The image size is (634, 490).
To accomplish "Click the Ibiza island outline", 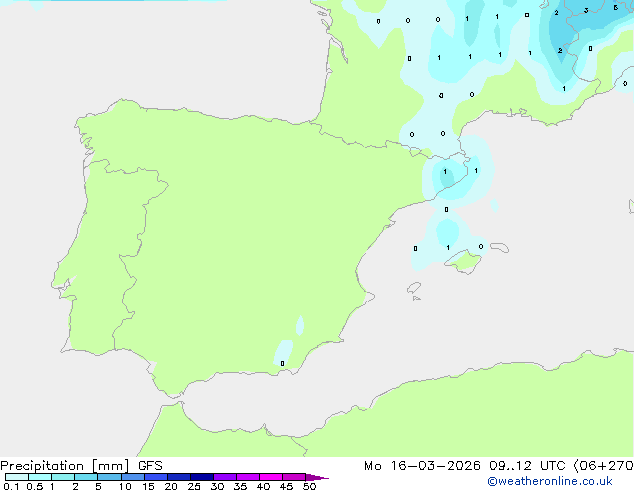I will click(414, 288).
